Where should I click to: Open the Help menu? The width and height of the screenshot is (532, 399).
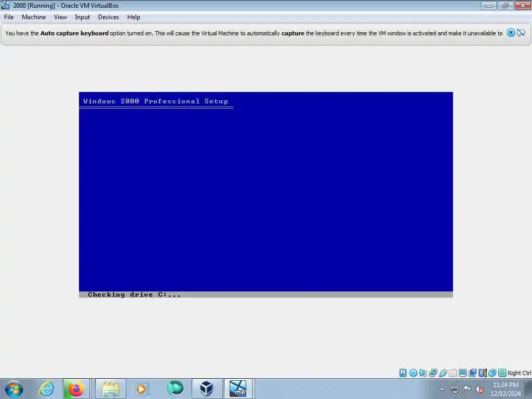tap(134, 17)
